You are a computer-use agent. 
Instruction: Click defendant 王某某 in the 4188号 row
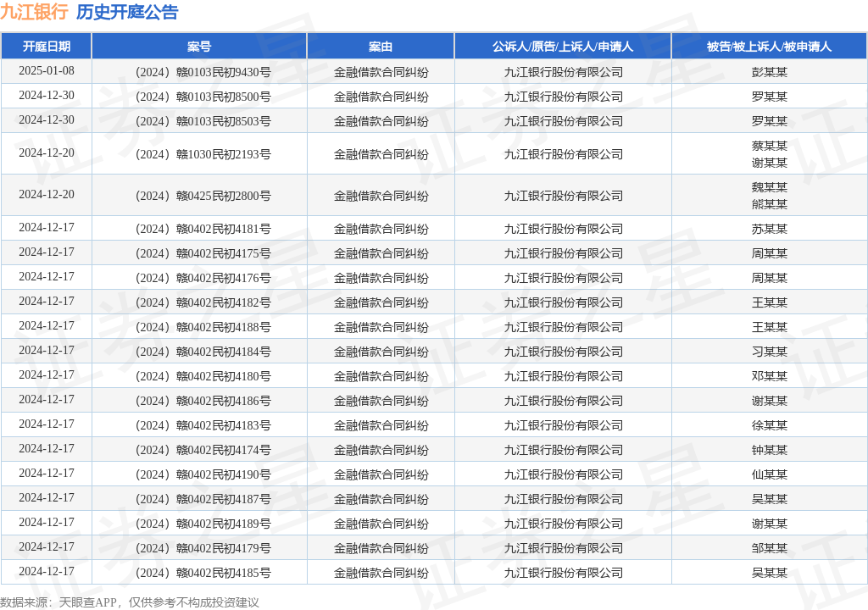pyautogui.click(x=770, y=326)
